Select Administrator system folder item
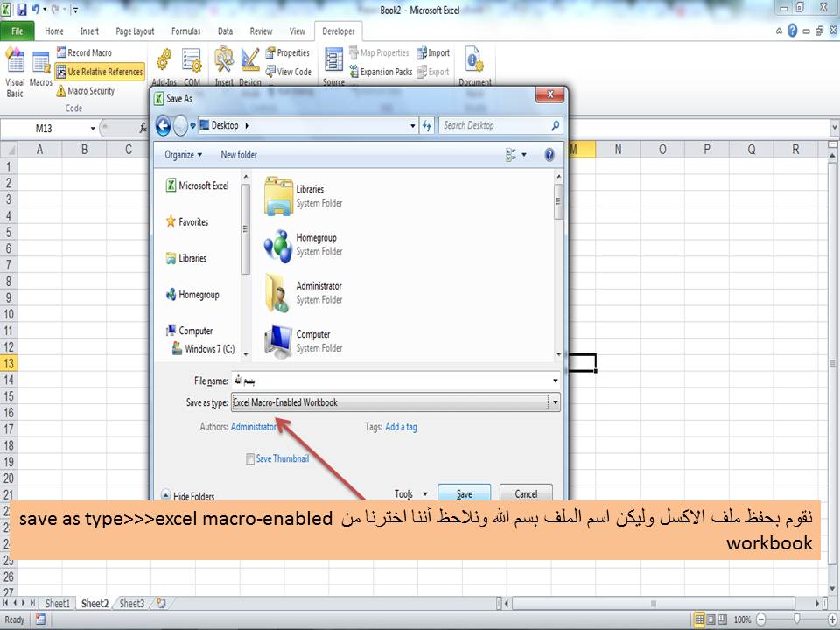 (x=304, y=292)
